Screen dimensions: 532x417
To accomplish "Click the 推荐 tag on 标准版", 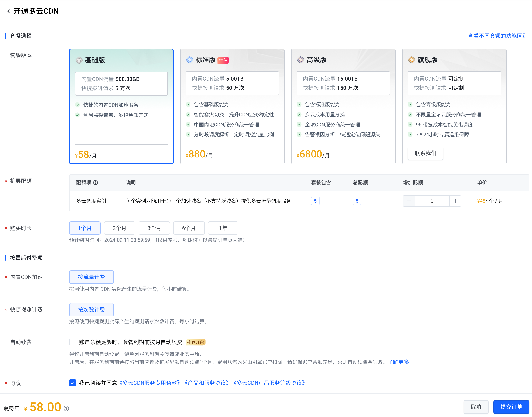I will pos(223,60).
